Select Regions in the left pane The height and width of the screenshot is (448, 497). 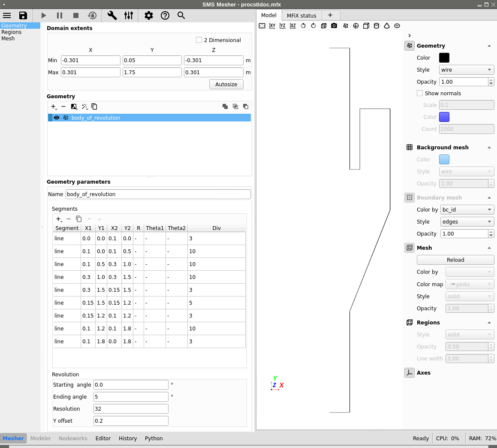point(12,32)
